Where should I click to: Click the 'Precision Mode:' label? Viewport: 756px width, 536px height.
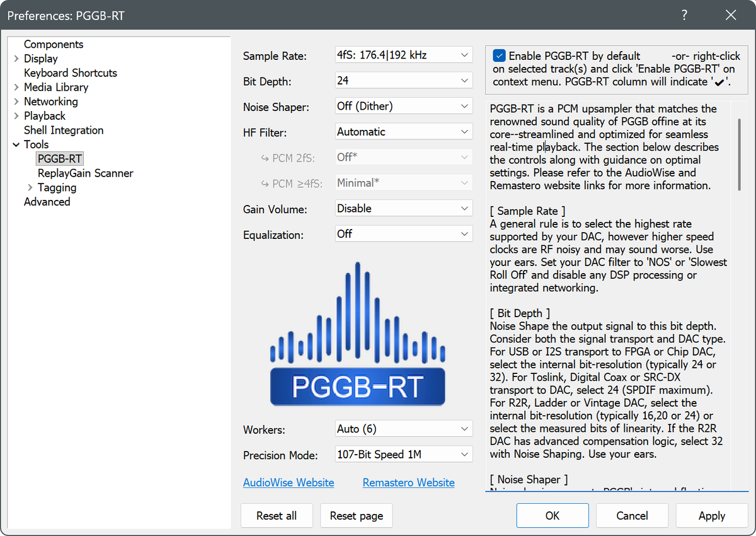(280, 455)
